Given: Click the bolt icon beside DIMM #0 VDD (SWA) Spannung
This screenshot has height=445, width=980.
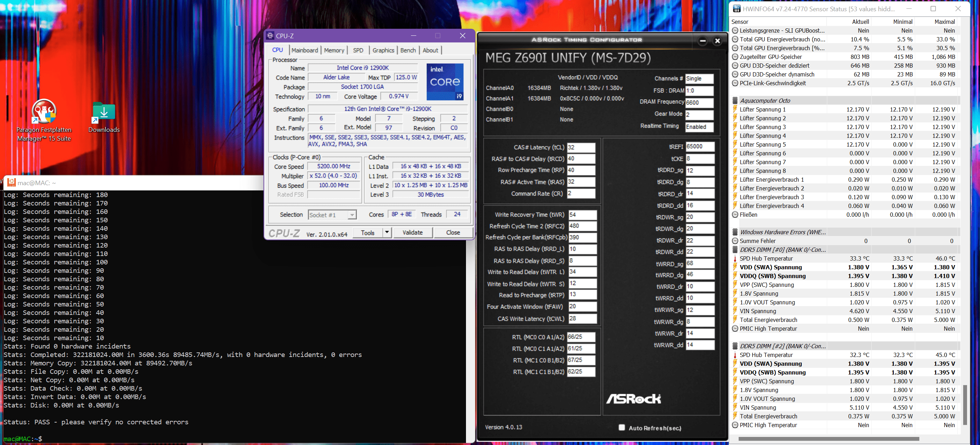Looking at the screenshot, I should point(735,267).
